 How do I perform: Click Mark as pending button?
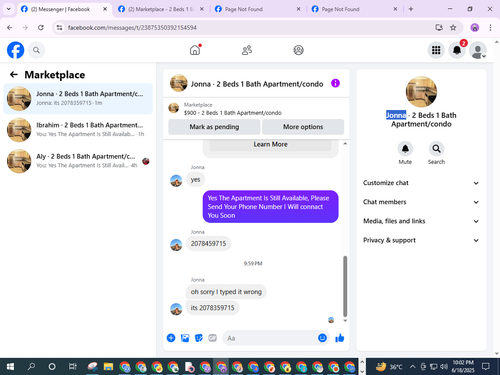(x=214, y=127)
